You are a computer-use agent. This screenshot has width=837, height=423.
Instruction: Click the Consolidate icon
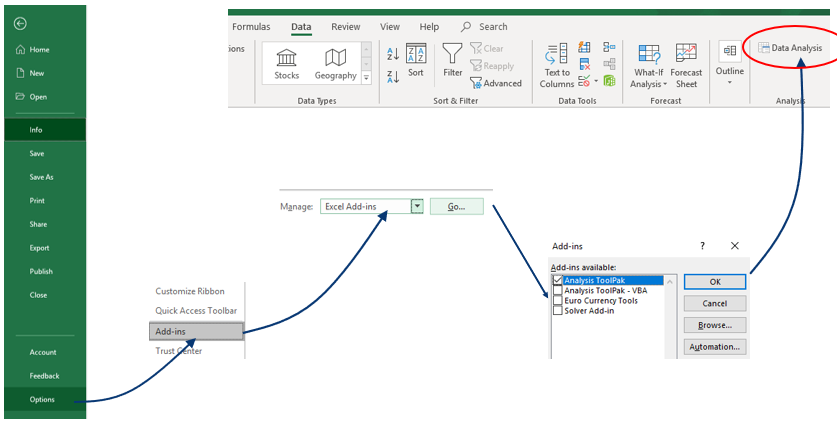click(x=609, y=48)
